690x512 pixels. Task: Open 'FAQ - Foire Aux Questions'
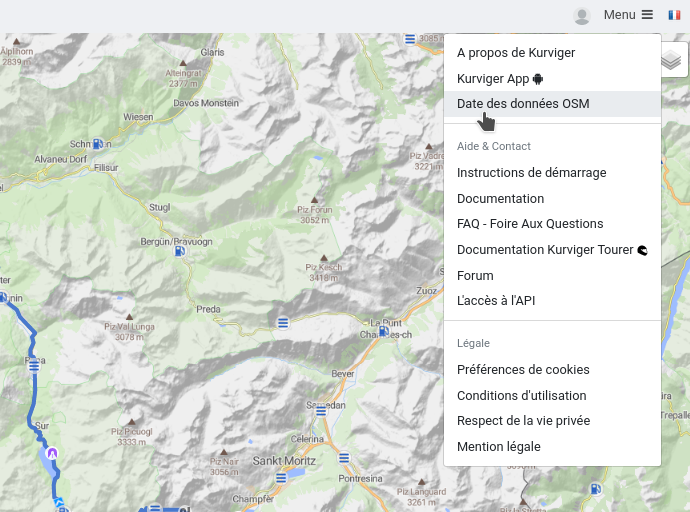552,224
